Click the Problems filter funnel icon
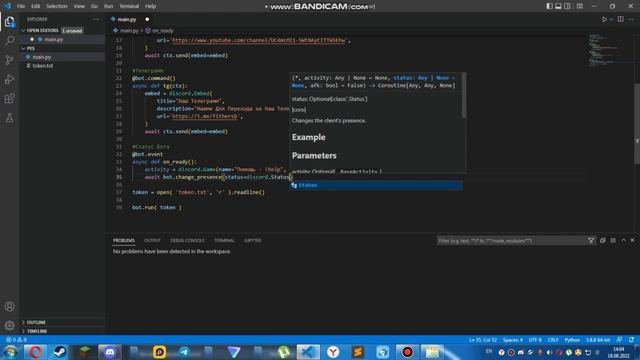The height and width of the screenshot is (360, 640). (x=591, y=240)
